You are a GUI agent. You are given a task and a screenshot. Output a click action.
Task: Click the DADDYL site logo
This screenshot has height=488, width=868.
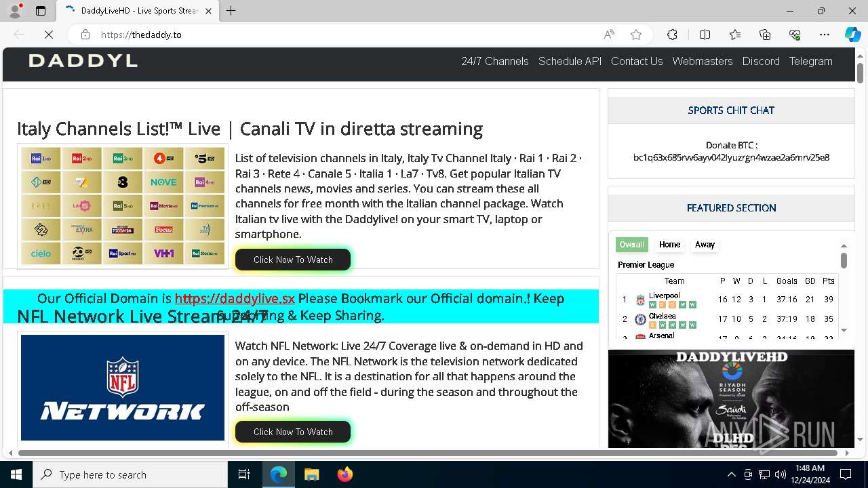coord(83,61)
